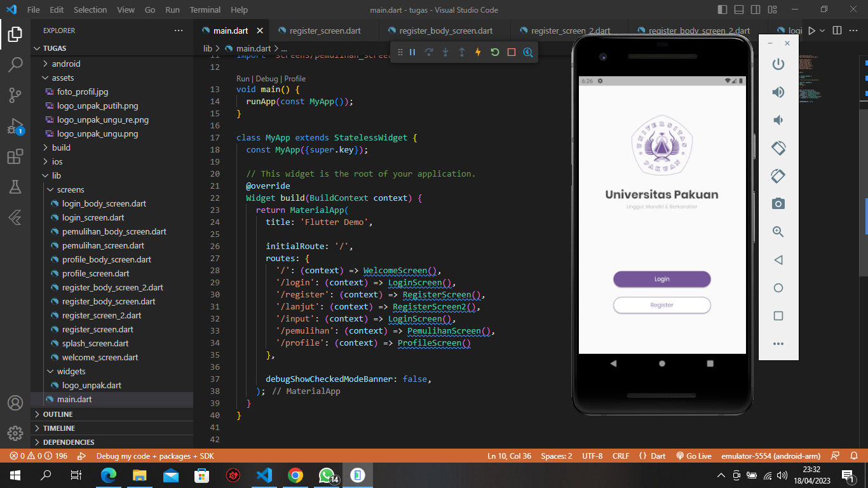Click emulator sidebar Overview square

pos(778,316)
